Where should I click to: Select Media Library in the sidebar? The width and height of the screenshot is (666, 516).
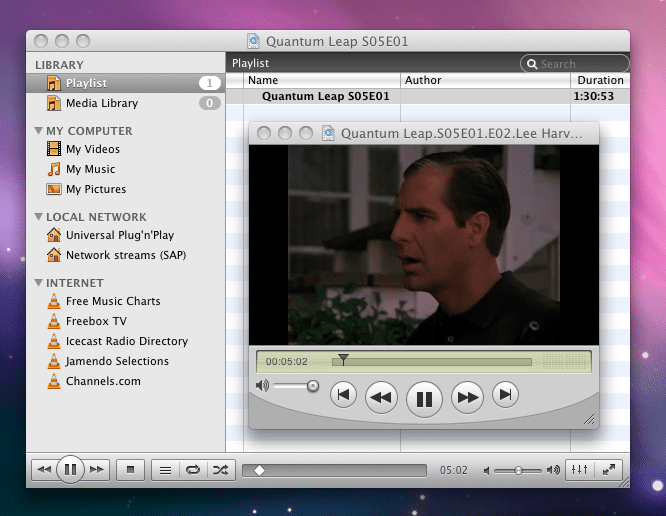[101, 103]
